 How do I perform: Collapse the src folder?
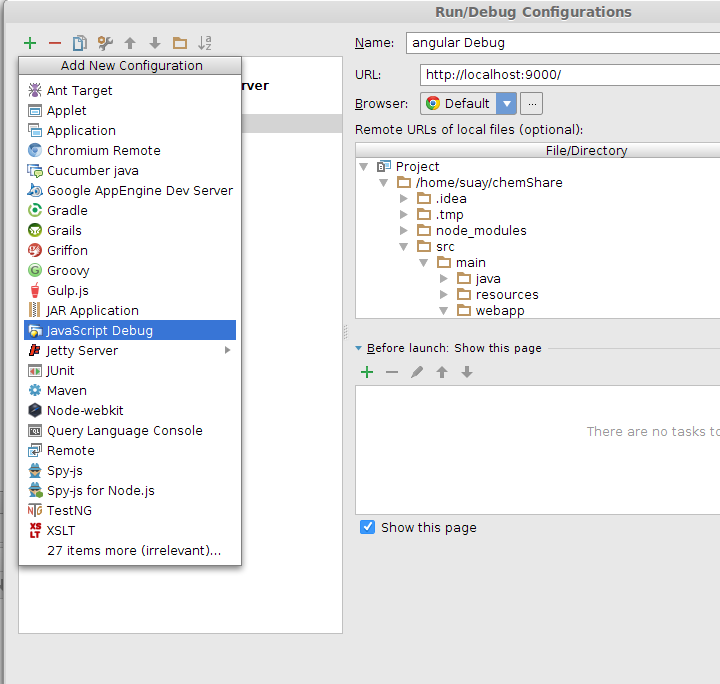click(x=404, y=247)
